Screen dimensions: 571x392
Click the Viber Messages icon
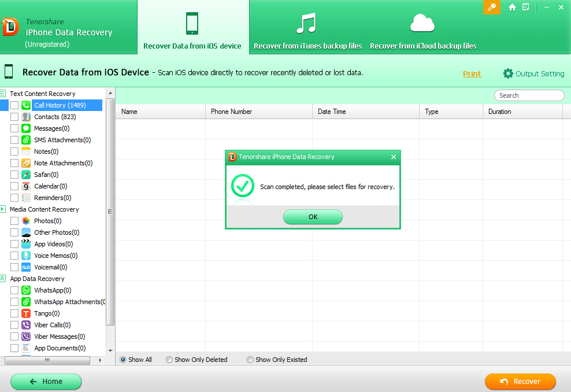(26, 336)
